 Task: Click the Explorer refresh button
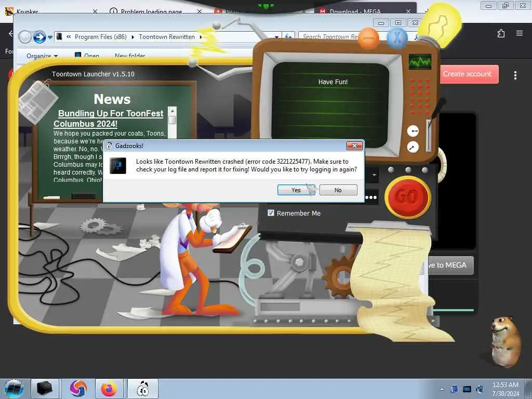[289, 37]
